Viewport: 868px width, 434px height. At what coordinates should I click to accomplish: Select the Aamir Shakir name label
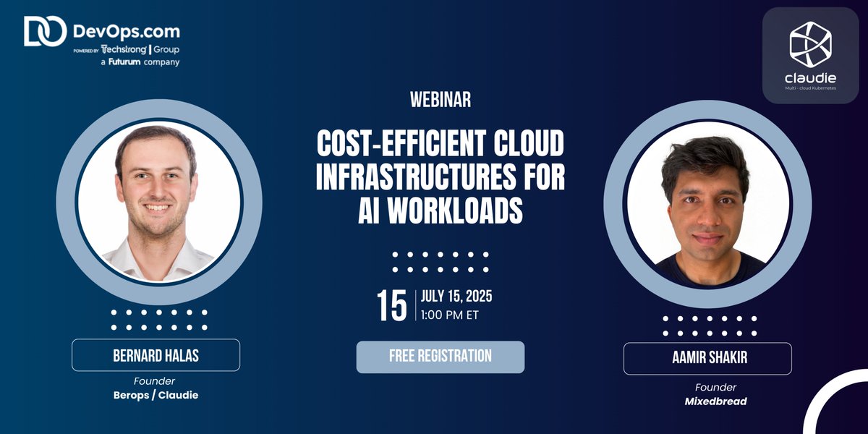707,358
